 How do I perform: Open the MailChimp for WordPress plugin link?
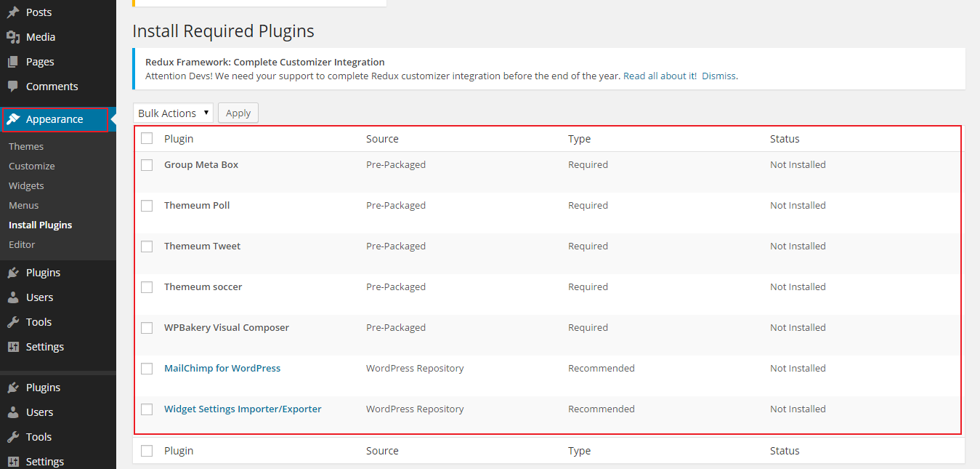pos(222,368)
